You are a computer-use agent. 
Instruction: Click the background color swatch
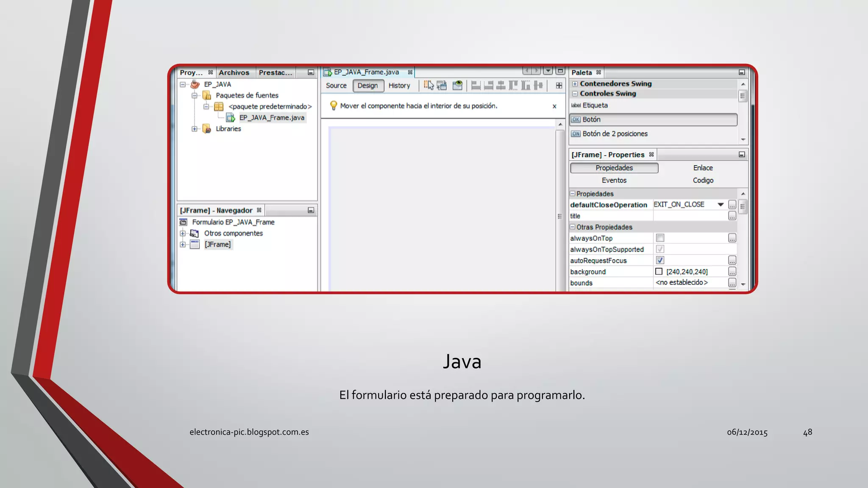pyautogui.click(x=659, y=272)
